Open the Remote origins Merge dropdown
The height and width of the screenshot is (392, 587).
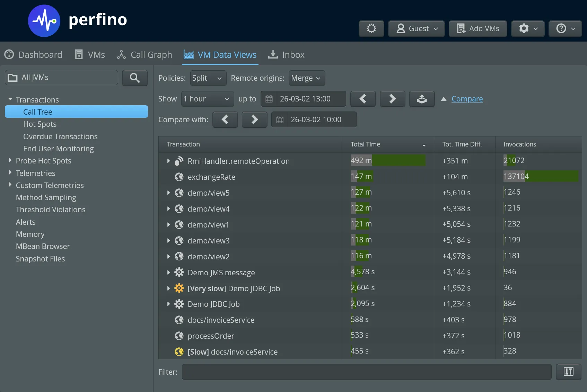pyautogui.click(x=306, y=78)
